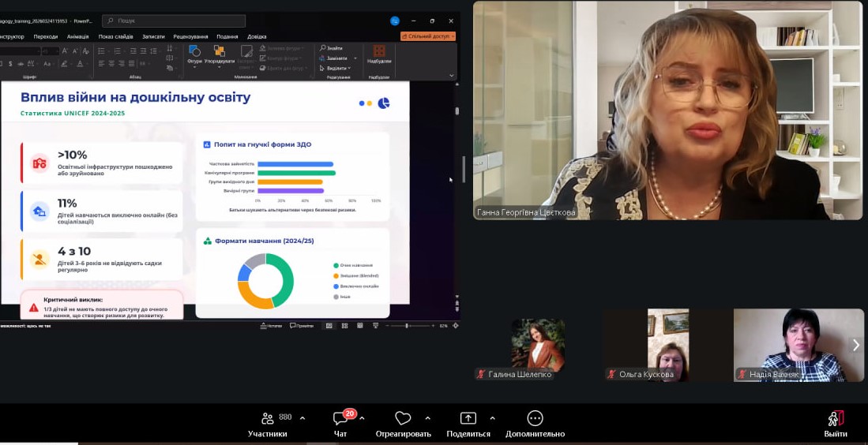The image size is (868, 445).
Task: Open the Дополнительно more options menu
Action: coord(535,419)
